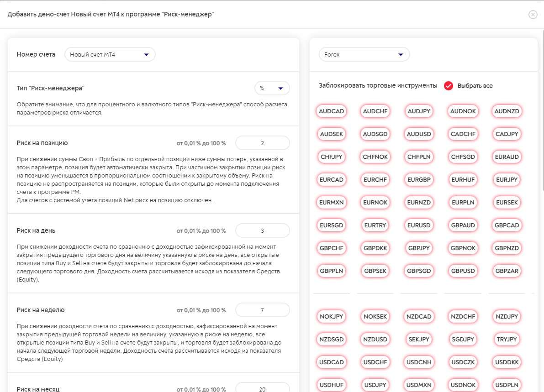Pick the NZDSGD instrument
Viewport: 544px width, 392px height.
(331, 340)
